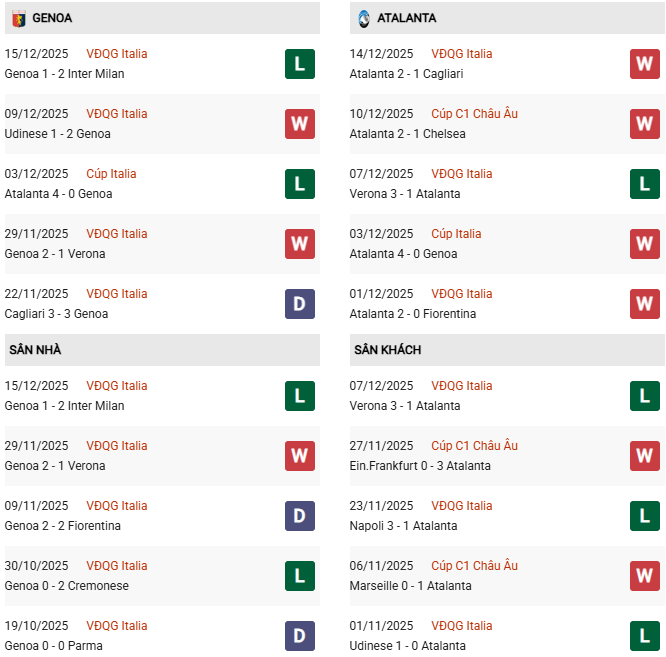The width and height of the screenshot is (666, 657).
Task: Click the D badge for Genoa 0-0 Parma
Action: tap(300, 636)
